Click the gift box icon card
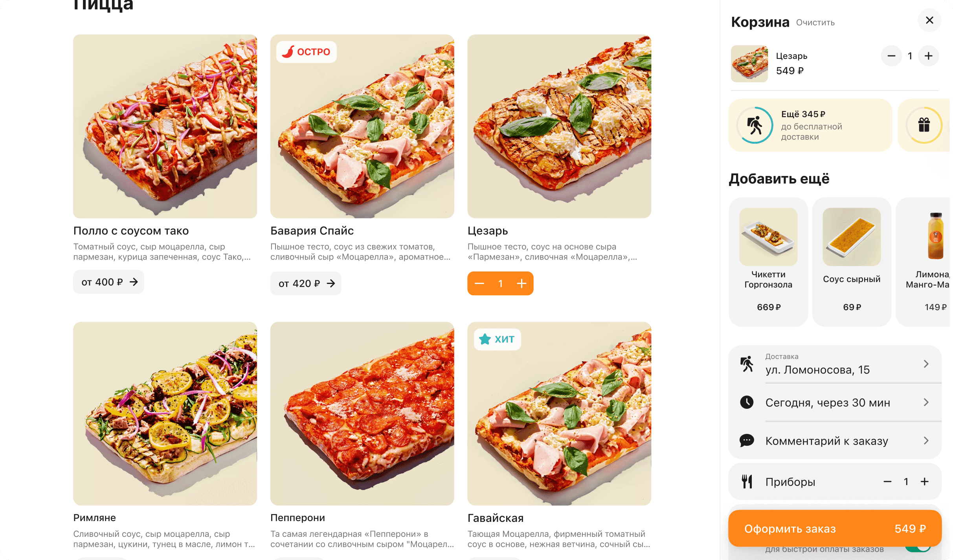 tap(924, 125)
